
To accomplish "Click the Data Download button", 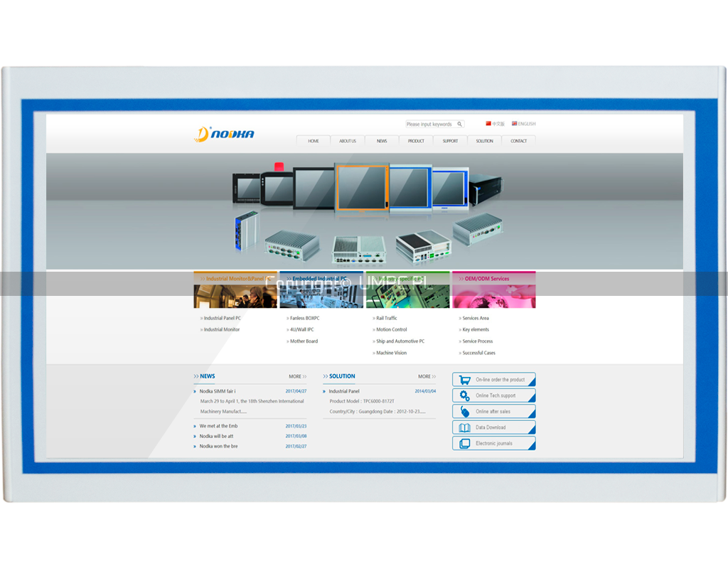I will click(494, 427).
